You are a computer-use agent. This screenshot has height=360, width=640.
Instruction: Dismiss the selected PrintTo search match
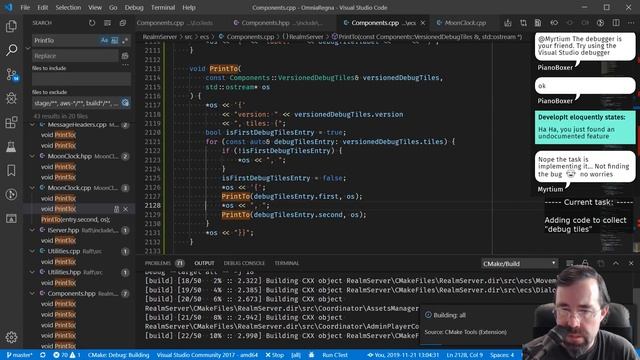click(125, 209)
